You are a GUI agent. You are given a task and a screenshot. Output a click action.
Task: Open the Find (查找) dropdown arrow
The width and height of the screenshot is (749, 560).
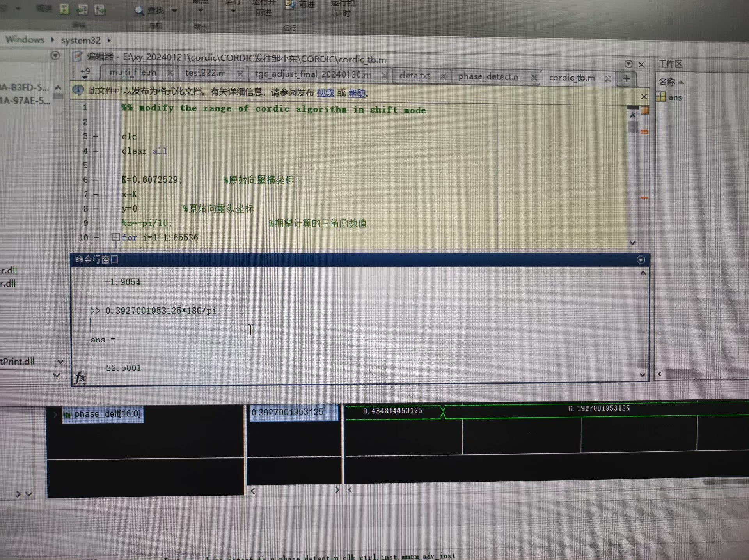174,11
